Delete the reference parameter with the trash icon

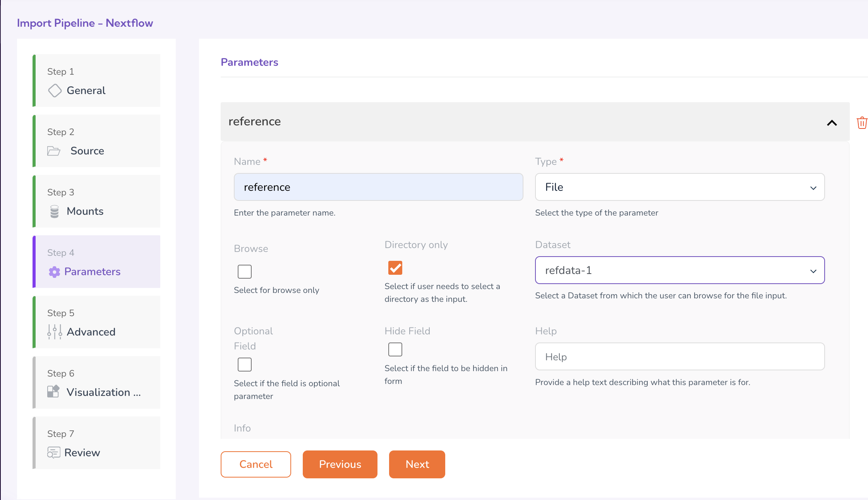862,123
